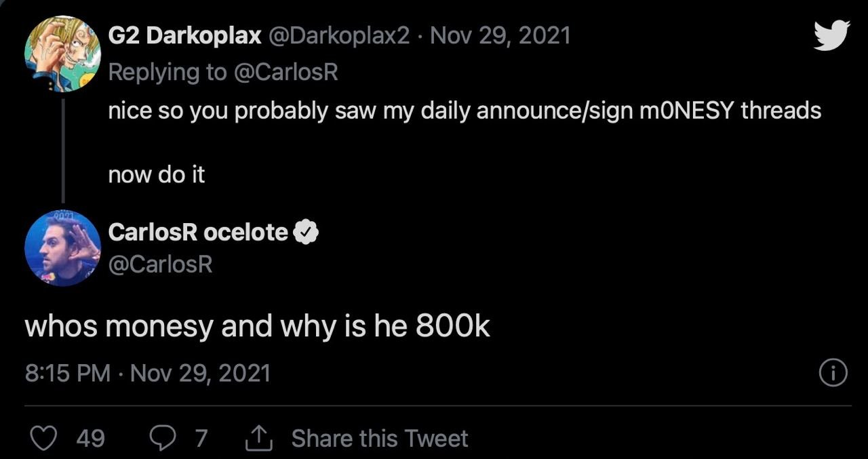Open the 8:15 PM · Nov 29, 2021 timestamp
868x459 pixels.
pos(148,374)
